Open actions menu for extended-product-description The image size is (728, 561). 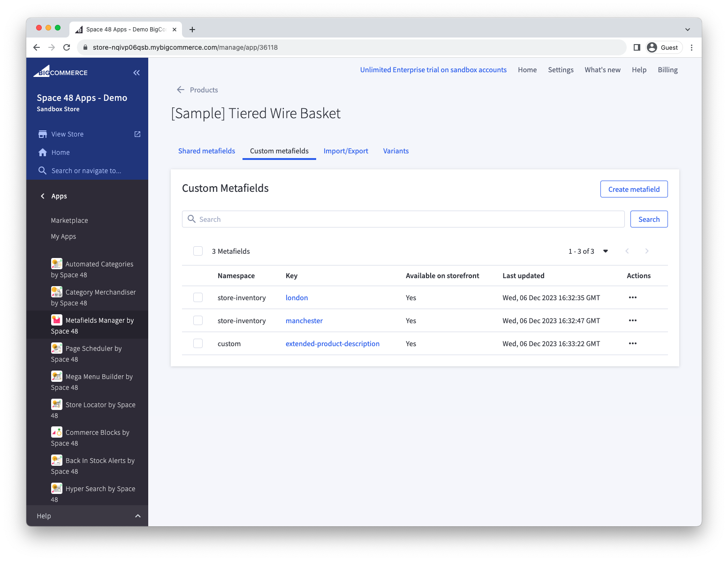[633, 343]
